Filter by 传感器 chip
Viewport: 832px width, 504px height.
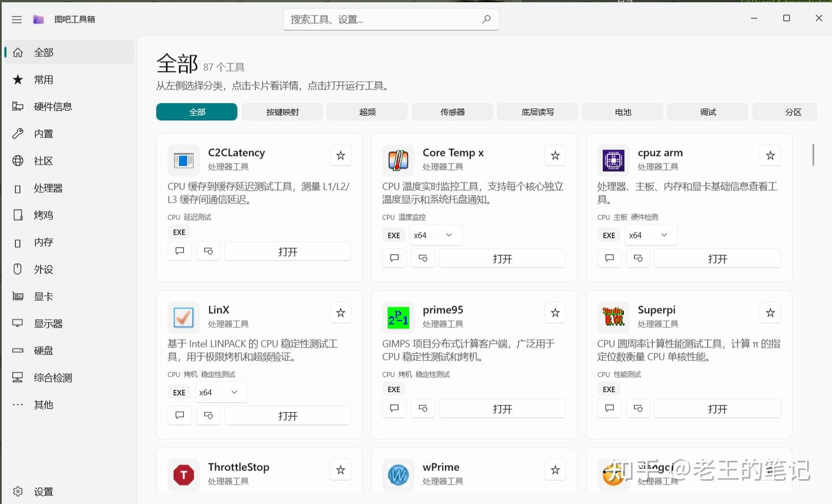(452, 112)
